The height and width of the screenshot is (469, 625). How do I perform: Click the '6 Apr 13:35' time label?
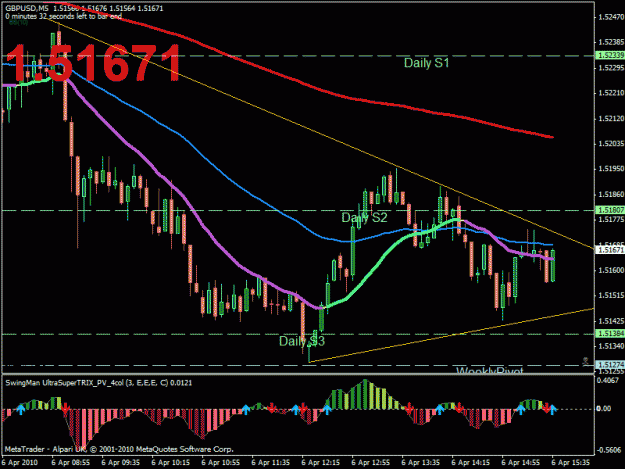pyautogui.click(x=421, y=463)
